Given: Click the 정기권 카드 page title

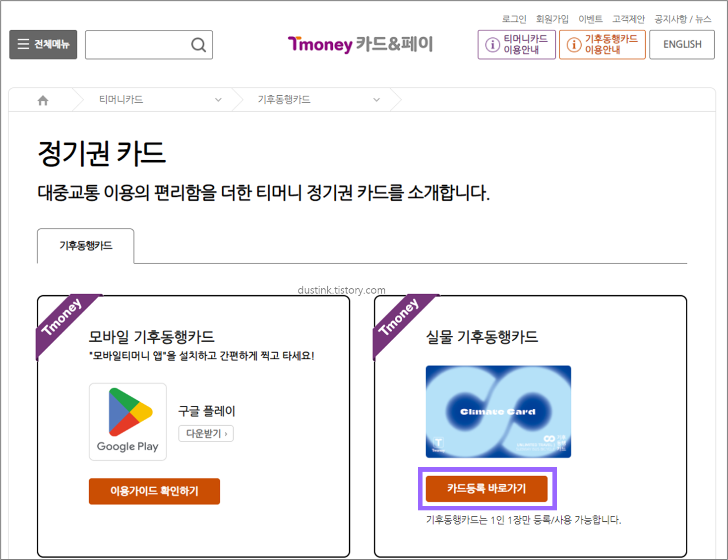Looking at the screenshot, I should (101, 153).
